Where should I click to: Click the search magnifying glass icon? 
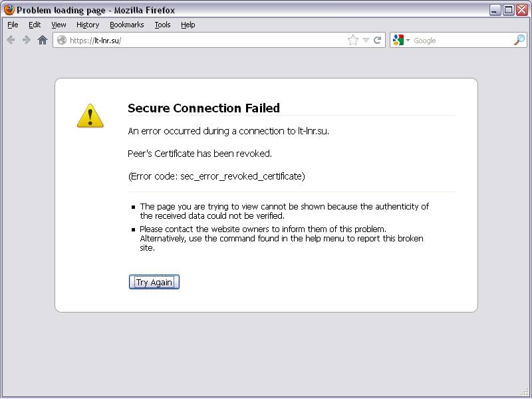(519, 40)
